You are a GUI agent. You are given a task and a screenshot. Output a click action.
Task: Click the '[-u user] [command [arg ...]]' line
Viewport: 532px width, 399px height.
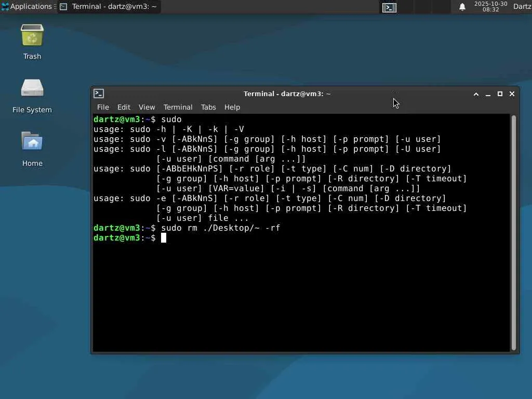tap(231, 159)
